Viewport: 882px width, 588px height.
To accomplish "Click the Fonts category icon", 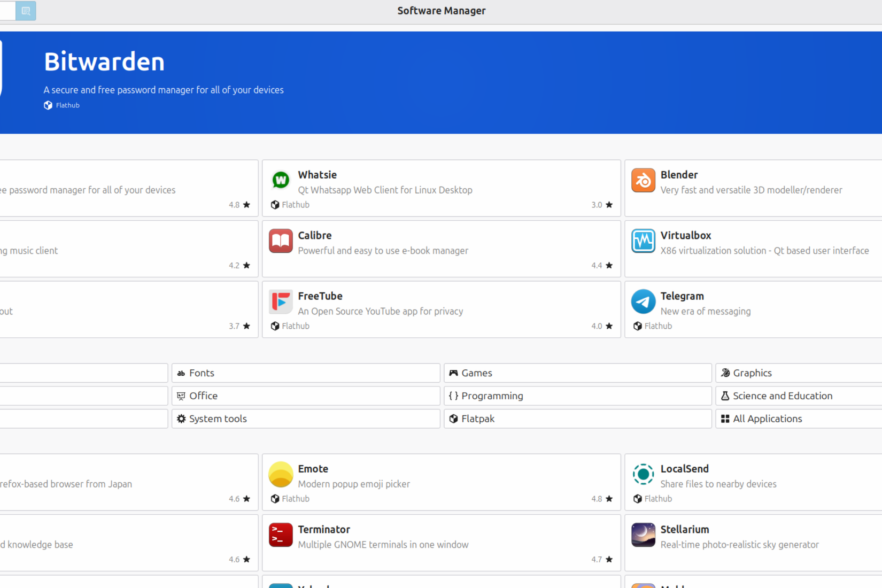I will point(181,373).
